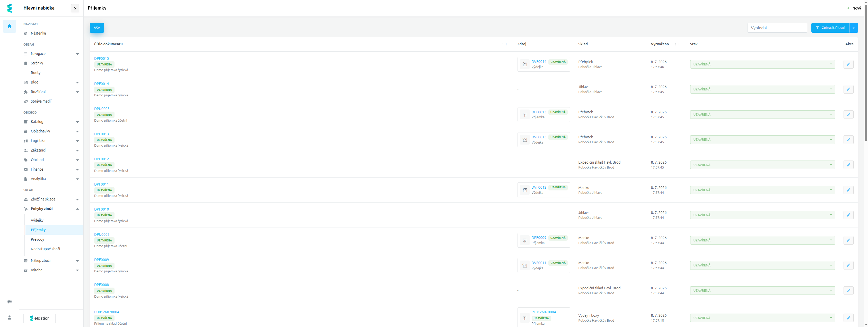The width and height of the screenshot is (868, 327).
Task: Edit document DPU0002 with pencil icon
Action: pos(848,240)
